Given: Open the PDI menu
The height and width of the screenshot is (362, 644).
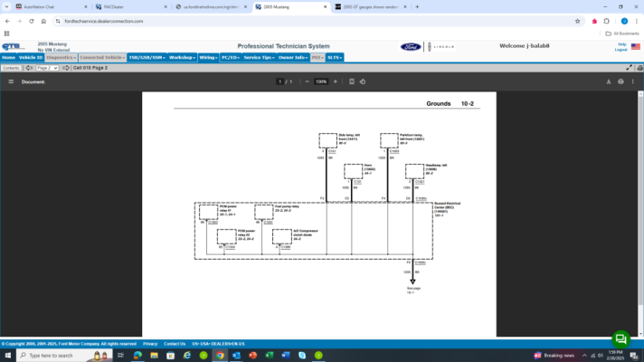Looking at the screenshot, I should click(x=317, y=58).
